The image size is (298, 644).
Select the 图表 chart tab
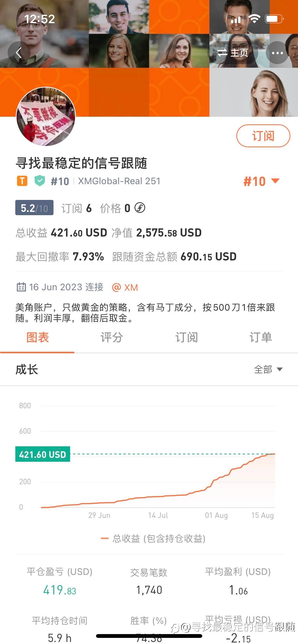[37, 338]
